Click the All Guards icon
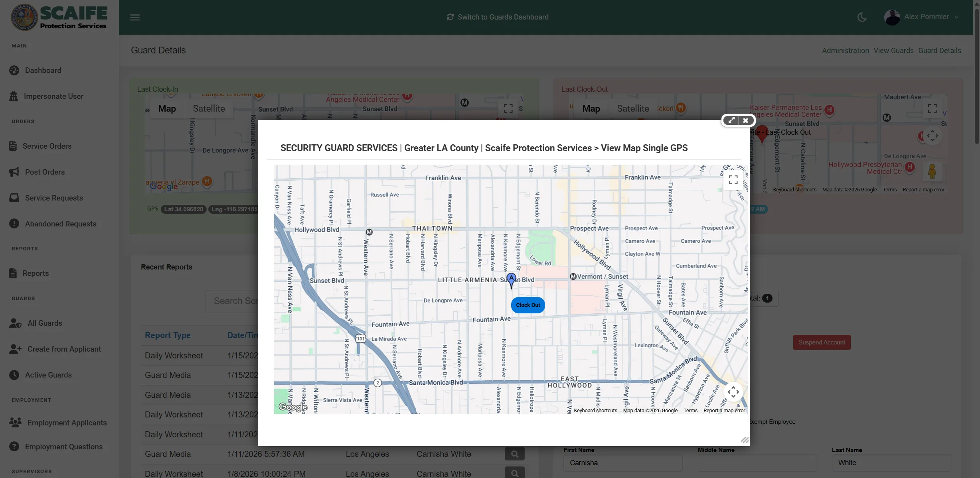 (15, 323)
